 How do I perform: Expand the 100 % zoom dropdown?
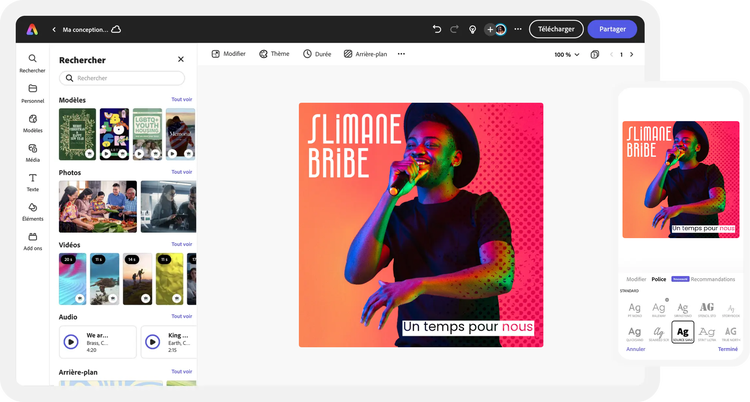click(x=567, y=55)
